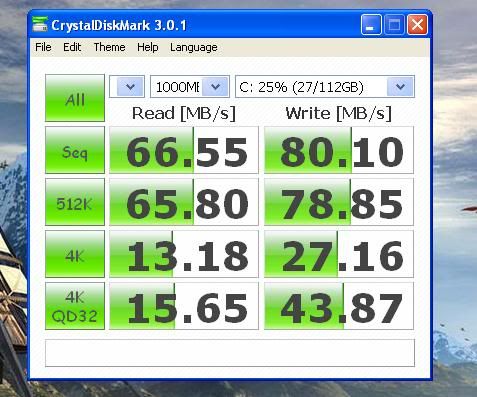The image size is (477, 397).
Task: Start the 512K test
Action: [x=75, y=202]
